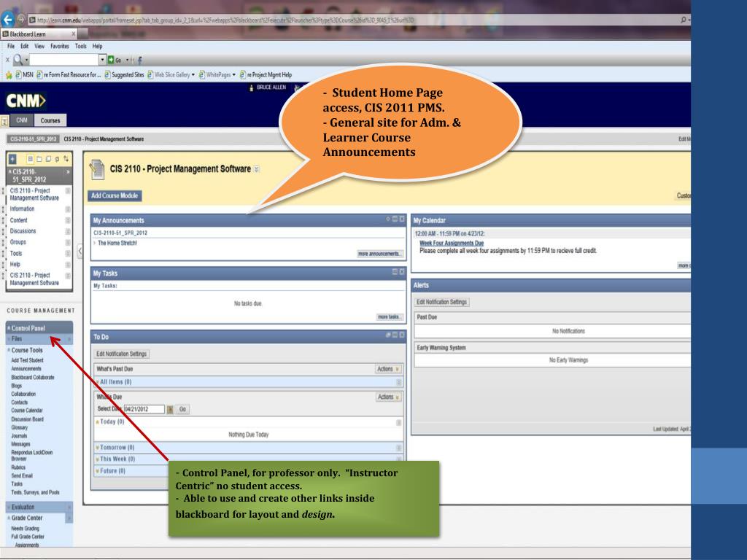Screen dimensions: 747x560
Task: Open Content in the course menu
Action: tap(18, 220)
